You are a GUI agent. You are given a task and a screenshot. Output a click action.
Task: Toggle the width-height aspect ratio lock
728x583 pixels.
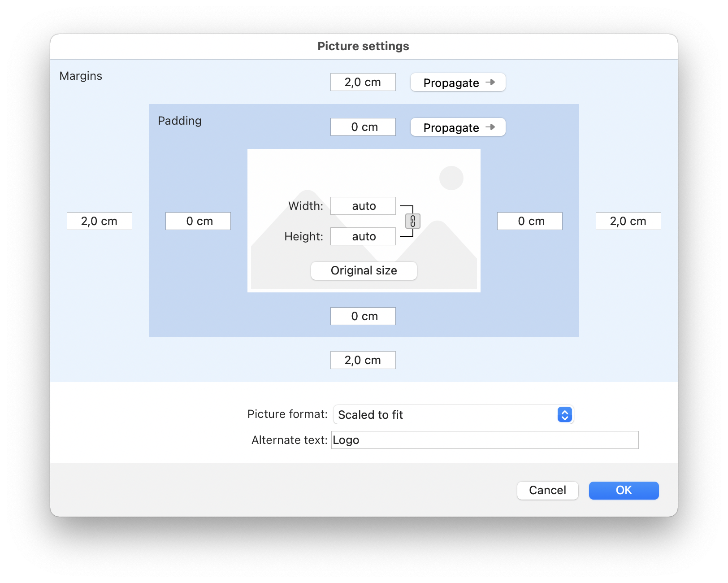coord(412,221)
